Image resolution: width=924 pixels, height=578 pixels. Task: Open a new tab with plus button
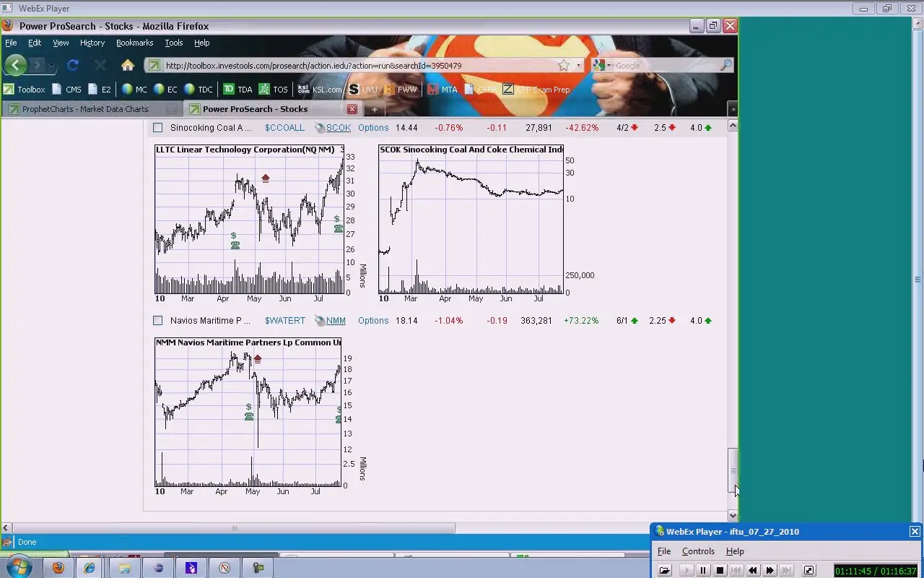(x=375, y=110)
